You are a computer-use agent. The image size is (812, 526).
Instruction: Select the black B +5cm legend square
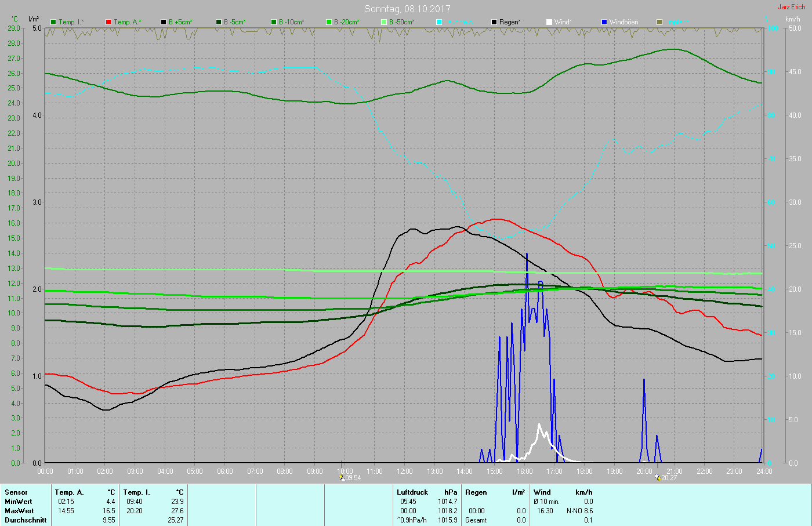tap(164, 22)
